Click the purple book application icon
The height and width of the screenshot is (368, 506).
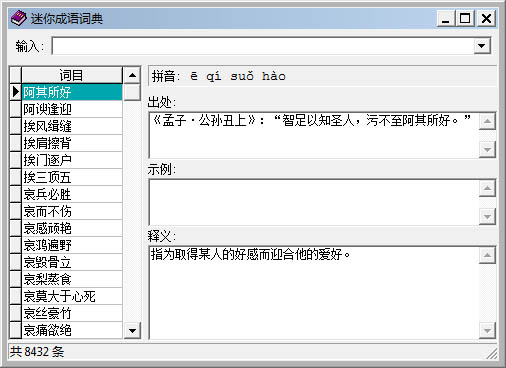click(x=19, y=18)
